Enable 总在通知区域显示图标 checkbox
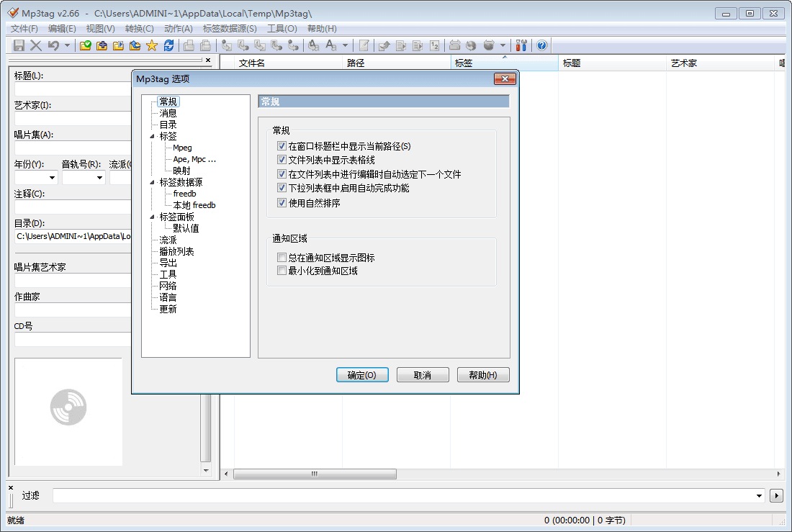This screenshot has width=792, height=532. [x=282, y=258]
